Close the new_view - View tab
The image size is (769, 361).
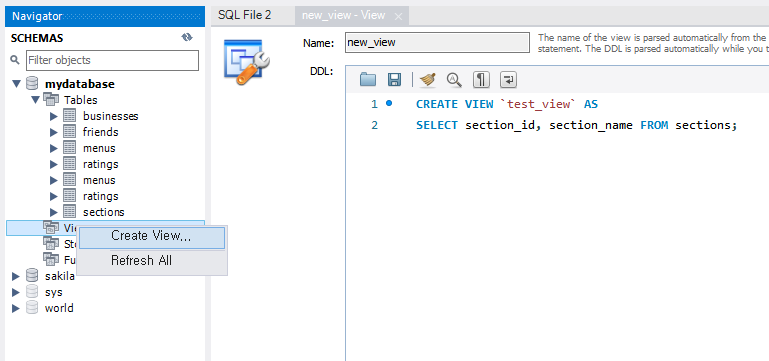pos(398,17)
